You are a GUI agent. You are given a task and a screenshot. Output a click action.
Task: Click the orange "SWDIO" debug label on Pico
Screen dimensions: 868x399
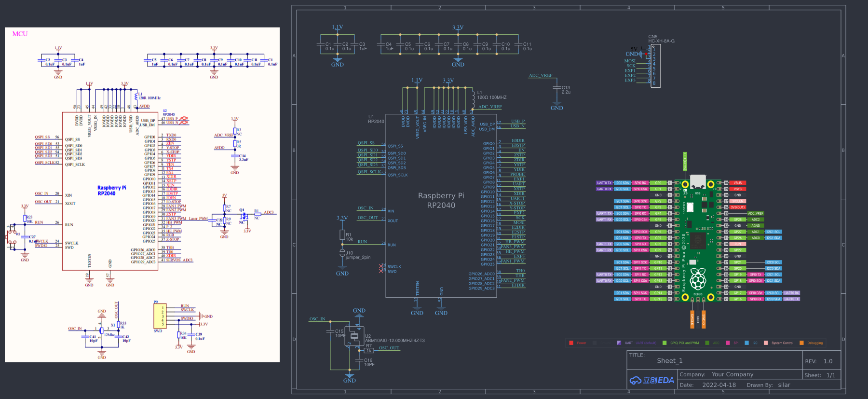[x=704, y=319]
